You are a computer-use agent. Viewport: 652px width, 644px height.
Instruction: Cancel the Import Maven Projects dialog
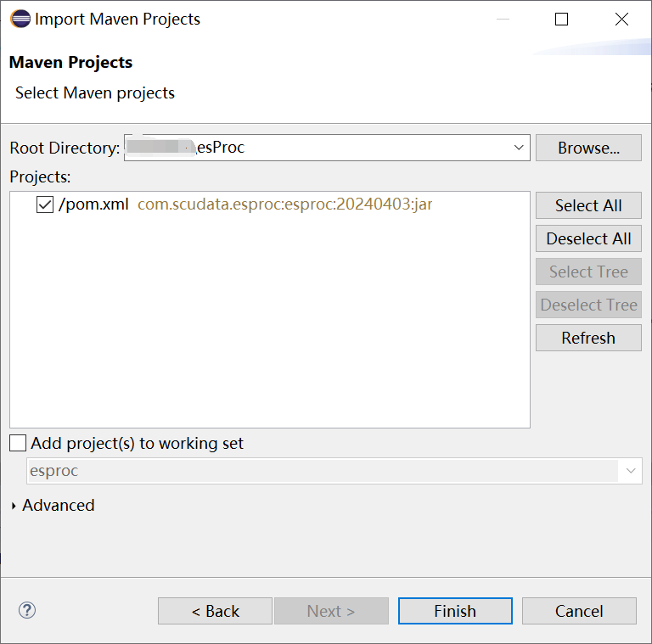pos(578,611)
